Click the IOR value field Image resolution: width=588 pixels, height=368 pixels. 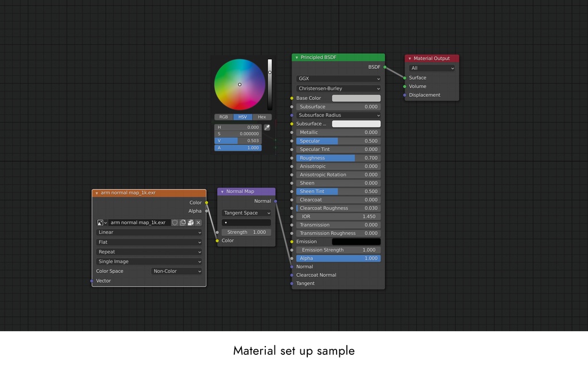[338, 217]
